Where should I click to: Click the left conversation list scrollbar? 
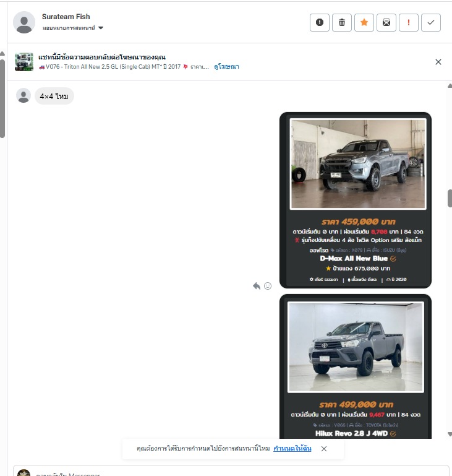coord(2,98)
